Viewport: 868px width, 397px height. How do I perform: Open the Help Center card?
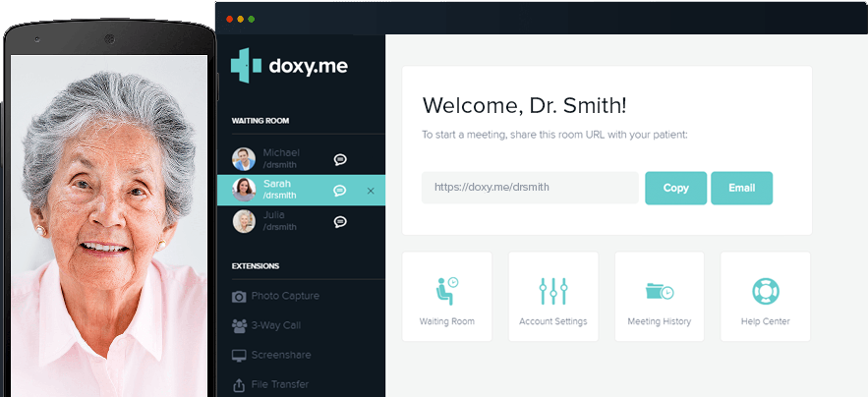point(766,296)
